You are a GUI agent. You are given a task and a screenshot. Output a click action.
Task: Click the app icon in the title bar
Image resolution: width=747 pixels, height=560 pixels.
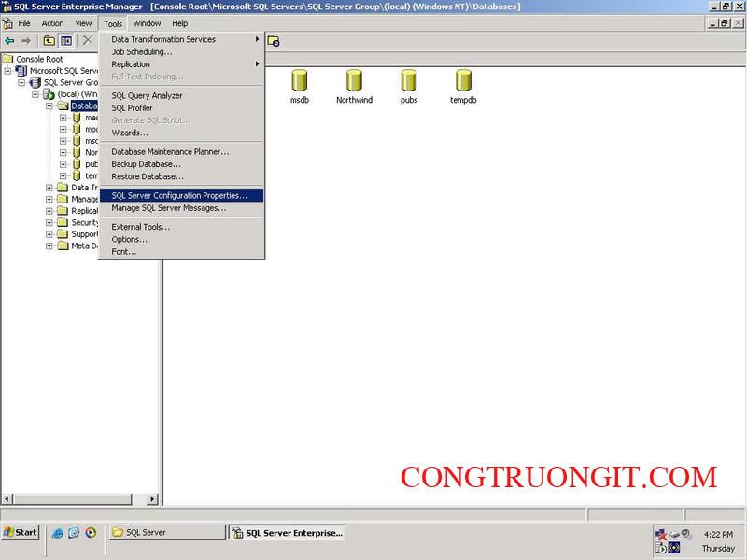[7, 7]
